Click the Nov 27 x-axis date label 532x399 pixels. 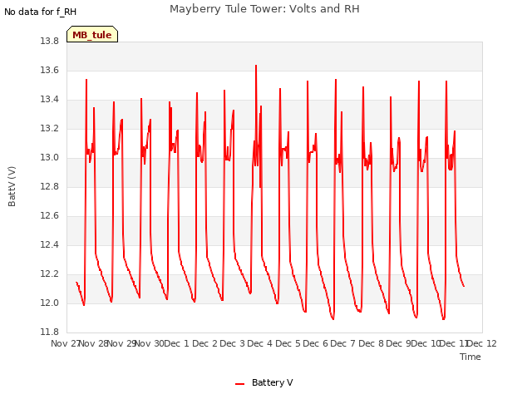(65, 343)
